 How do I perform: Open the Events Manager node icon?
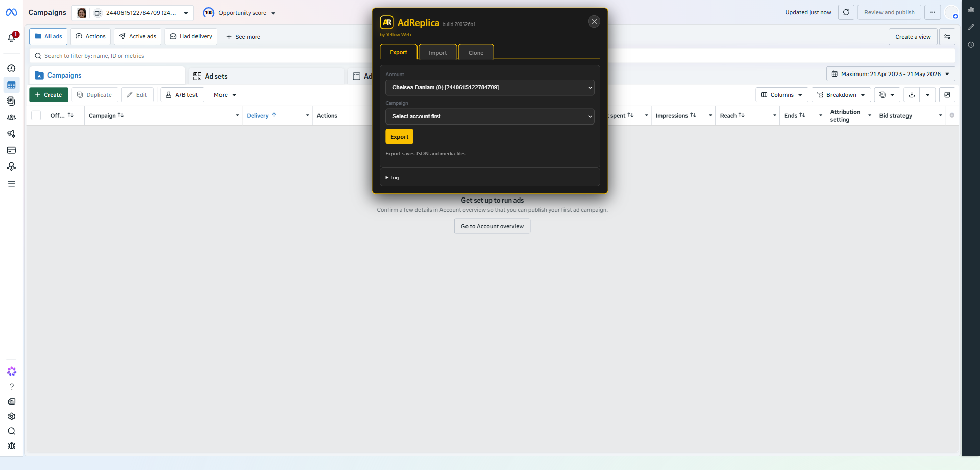[x=11, y=166]
